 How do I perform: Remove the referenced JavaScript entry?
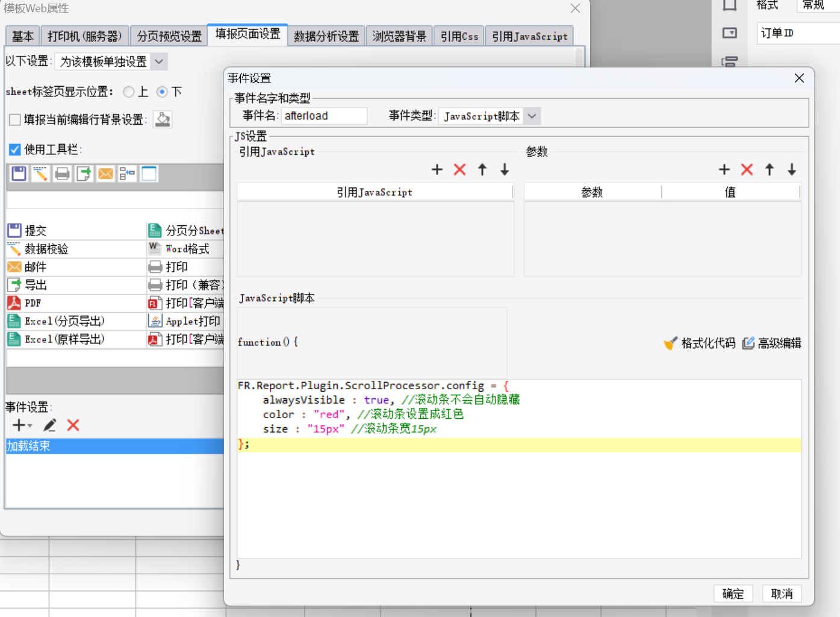coord(459,170)
